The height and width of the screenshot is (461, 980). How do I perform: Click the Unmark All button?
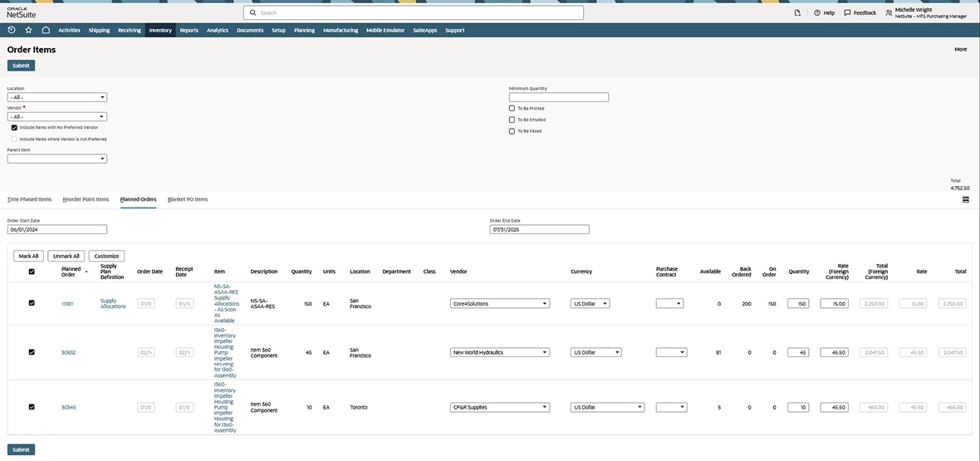[65, 257]
